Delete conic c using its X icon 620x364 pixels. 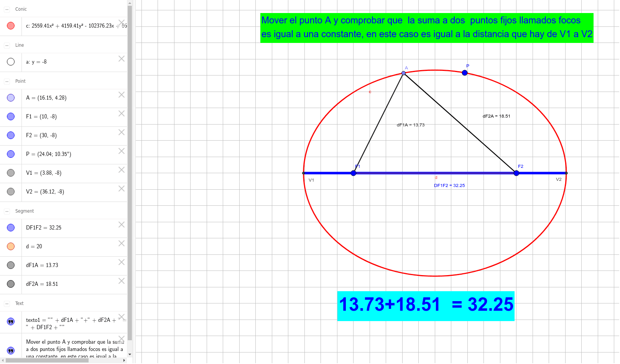click(122, 22)
